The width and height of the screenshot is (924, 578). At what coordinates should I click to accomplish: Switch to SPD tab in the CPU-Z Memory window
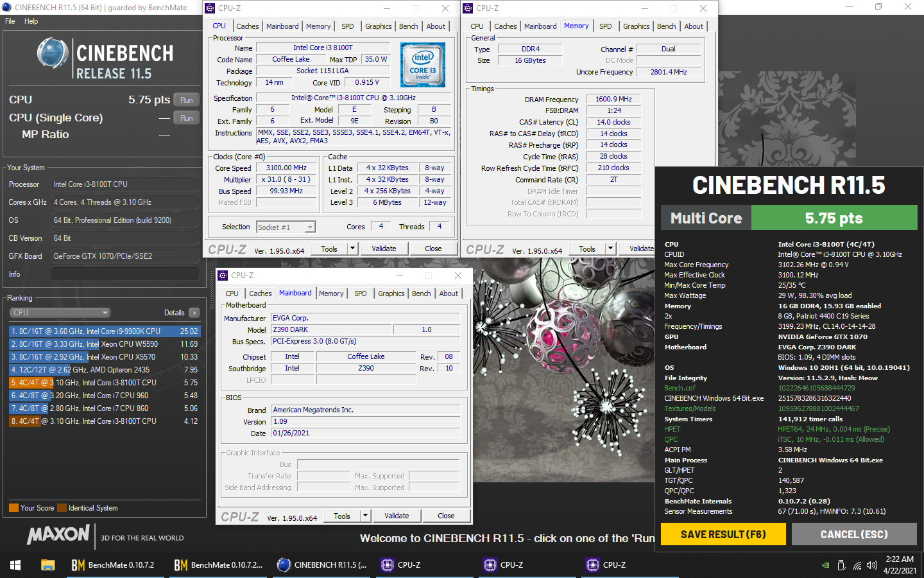[606, 26]
